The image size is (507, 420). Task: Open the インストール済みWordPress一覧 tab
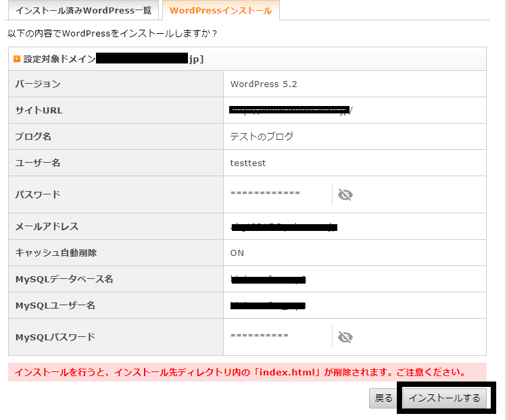[x=83, y=11]
